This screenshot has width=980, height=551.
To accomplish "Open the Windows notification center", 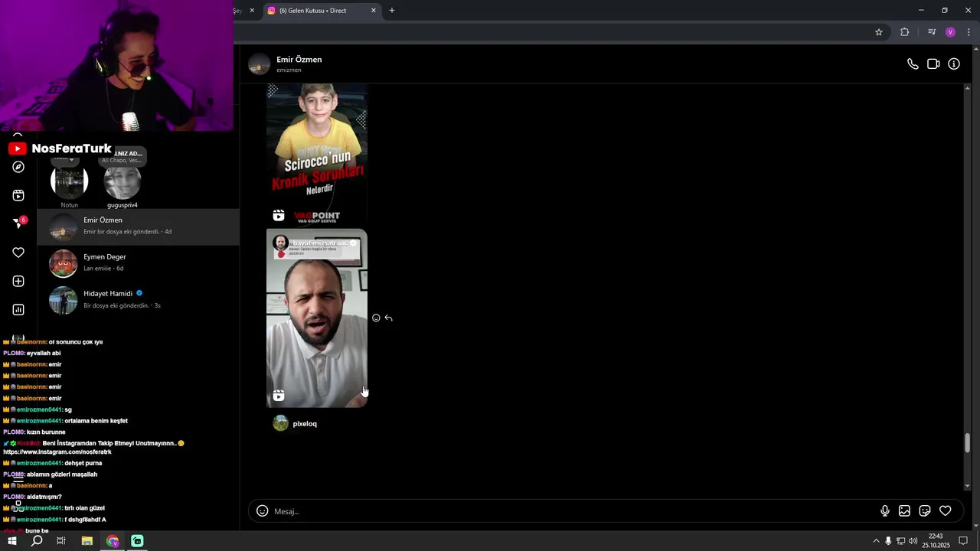I will click(963, 541).
